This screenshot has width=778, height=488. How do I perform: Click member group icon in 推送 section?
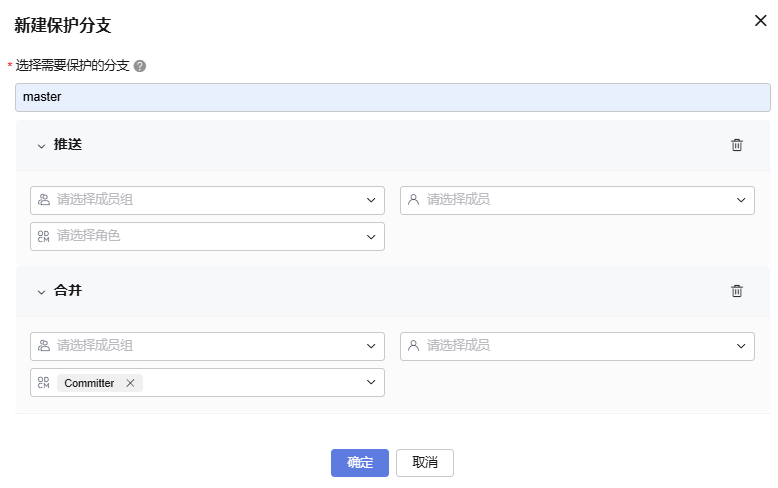click(x=44, y=200)
